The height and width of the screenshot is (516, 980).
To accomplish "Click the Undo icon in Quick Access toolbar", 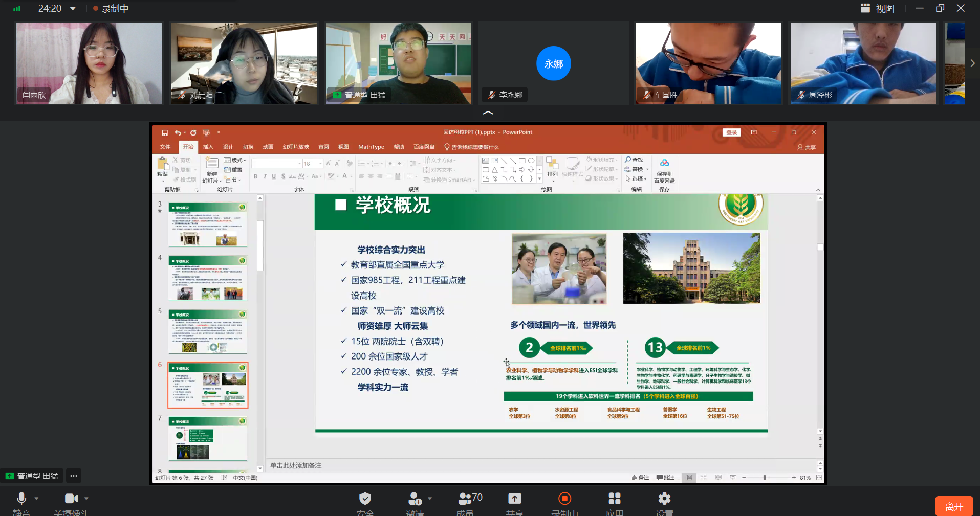I will 178,132.
